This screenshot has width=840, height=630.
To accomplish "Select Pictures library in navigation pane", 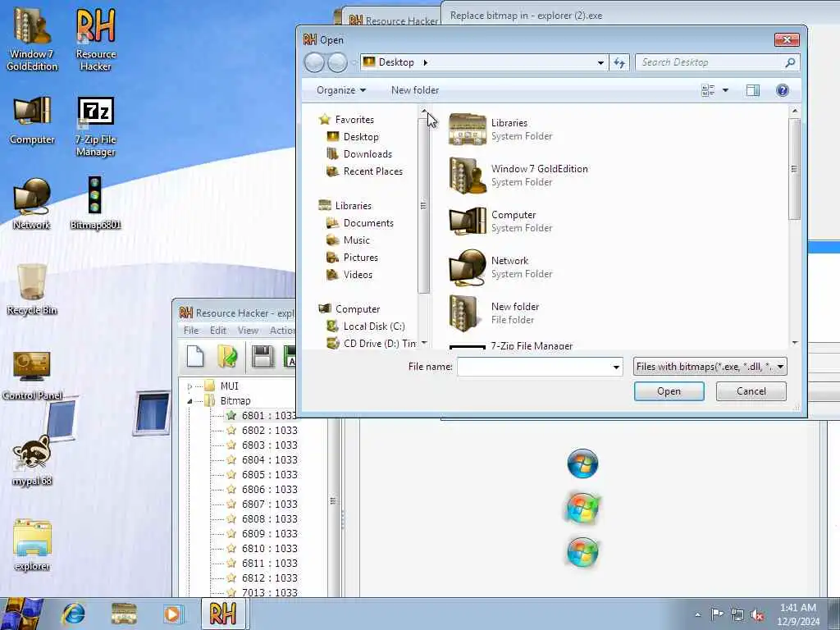I will pos(361,258).
